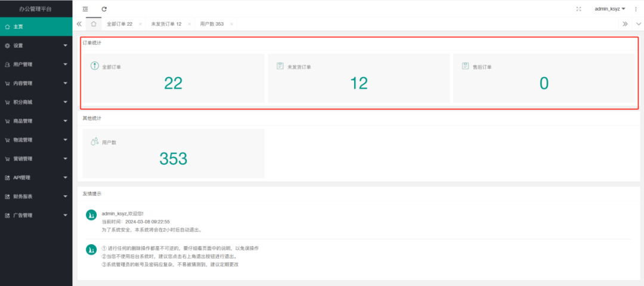Close the 全部订单 22 tab
Screen dimensions: 644x286
click(140, 24)
